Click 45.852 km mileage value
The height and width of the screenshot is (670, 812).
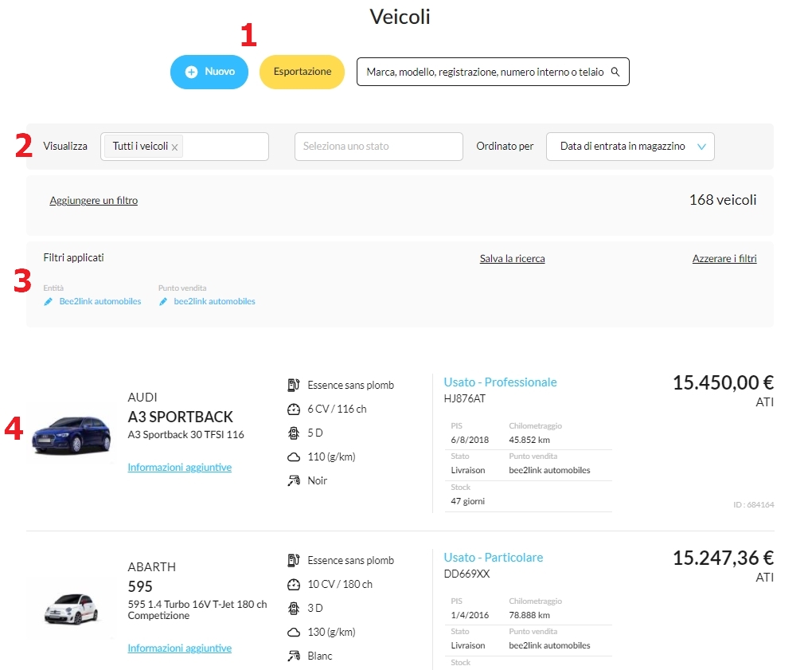point(529,440)
